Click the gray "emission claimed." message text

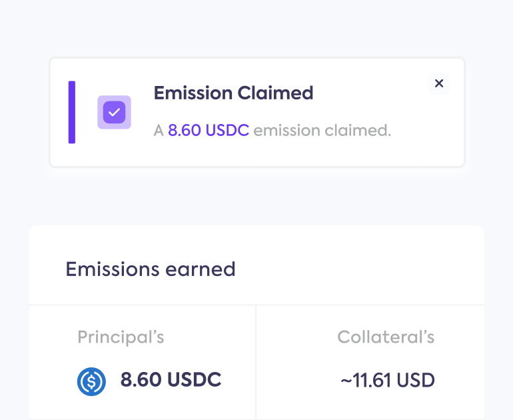click(x=322, y=130)
